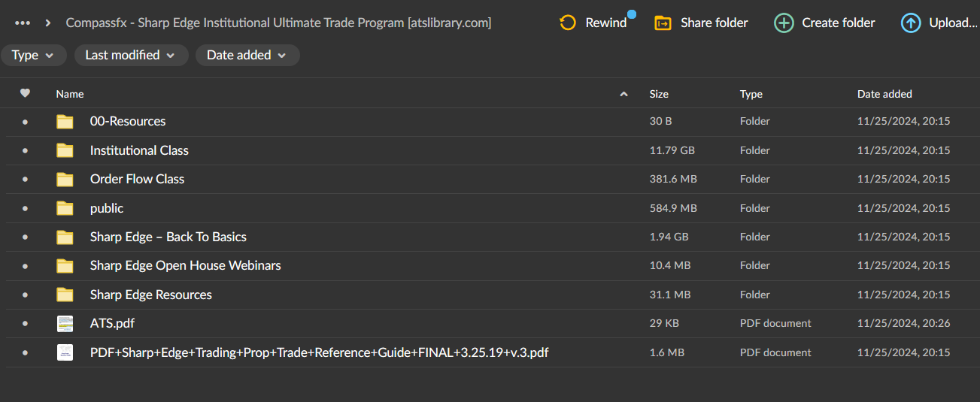Click the Name column sort arrow
Image resolution: width=980 pixels, height=402 pixels.
[x=623, y=94]
